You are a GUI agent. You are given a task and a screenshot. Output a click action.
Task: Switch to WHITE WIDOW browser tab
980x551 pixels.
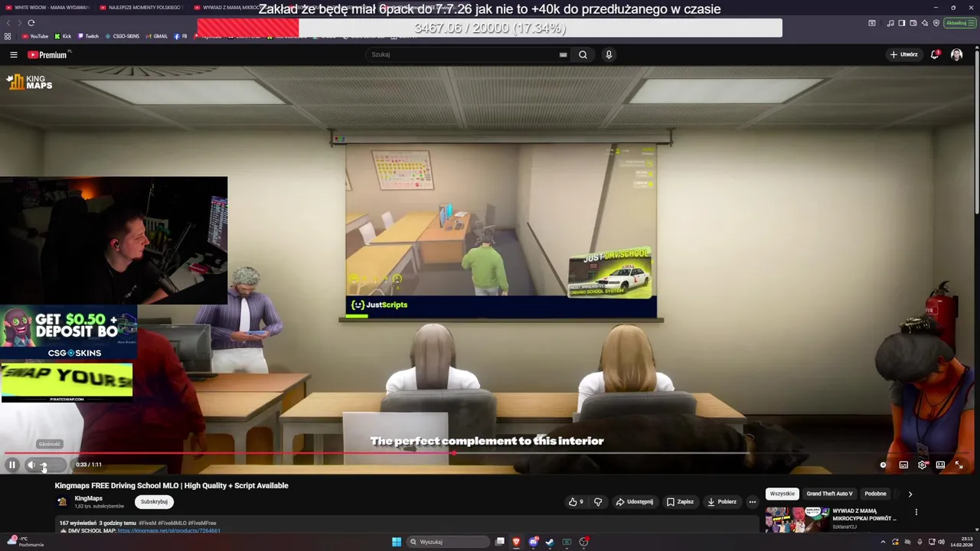[47, 7]
